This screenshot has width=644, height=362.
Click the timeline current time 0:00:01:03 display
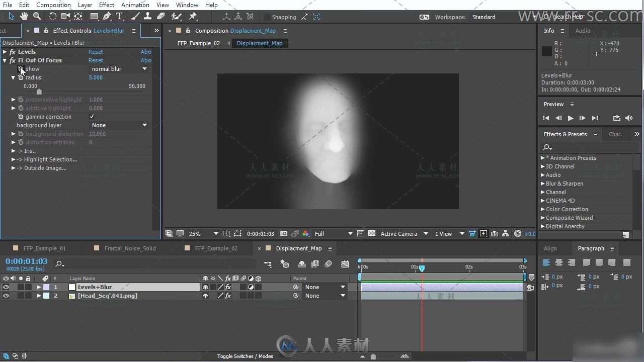(x=26, y=261)
